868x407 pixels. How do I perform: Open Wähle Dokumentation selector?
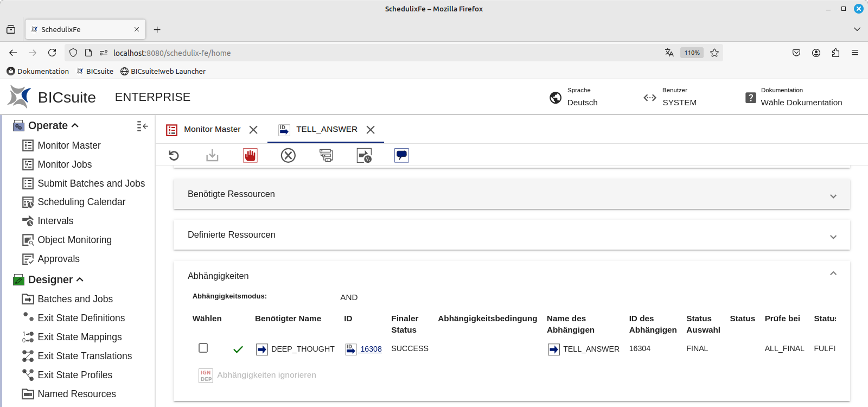click(801, 103)
